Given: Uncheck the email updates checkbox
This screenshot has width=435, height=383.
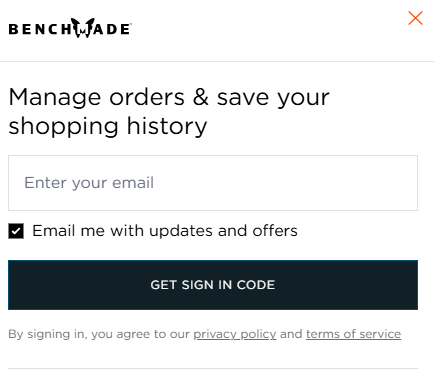Looking at the screenshot, I should 16,231.
